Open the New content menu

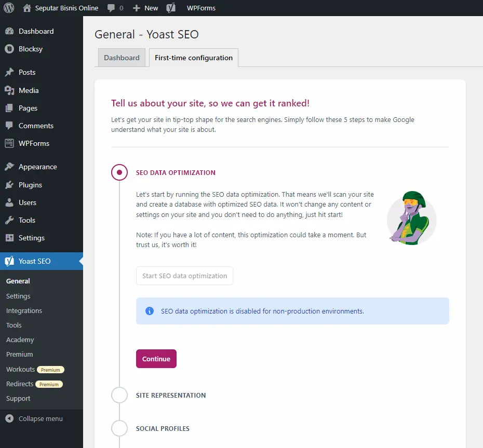pos(151,8)
